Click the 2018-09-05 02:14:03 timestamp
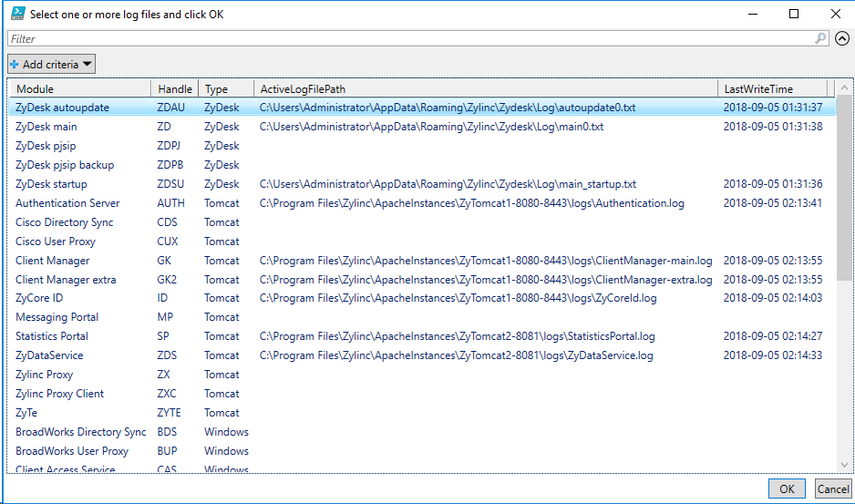This screenshot has height=504, width=855. pos(773,298)
